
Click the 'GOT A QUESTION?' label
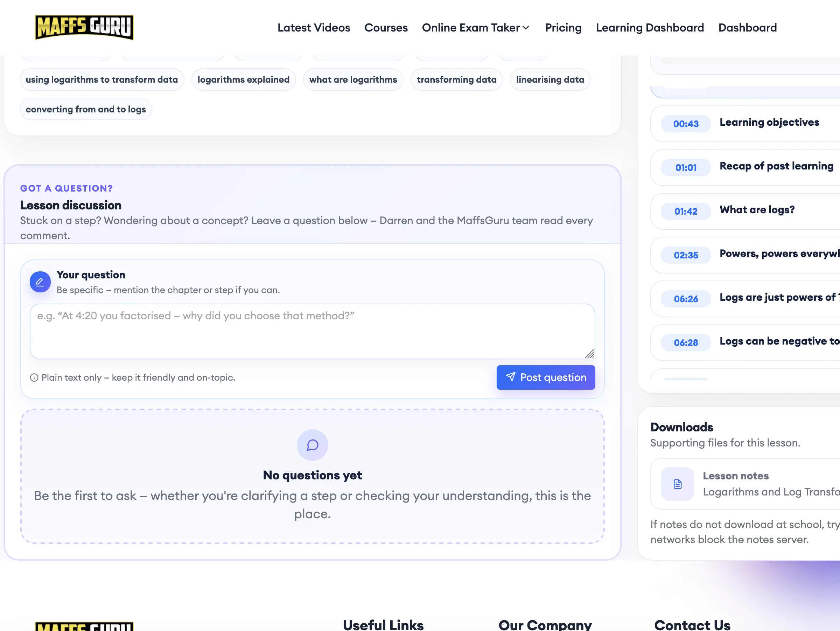(66, 188)
